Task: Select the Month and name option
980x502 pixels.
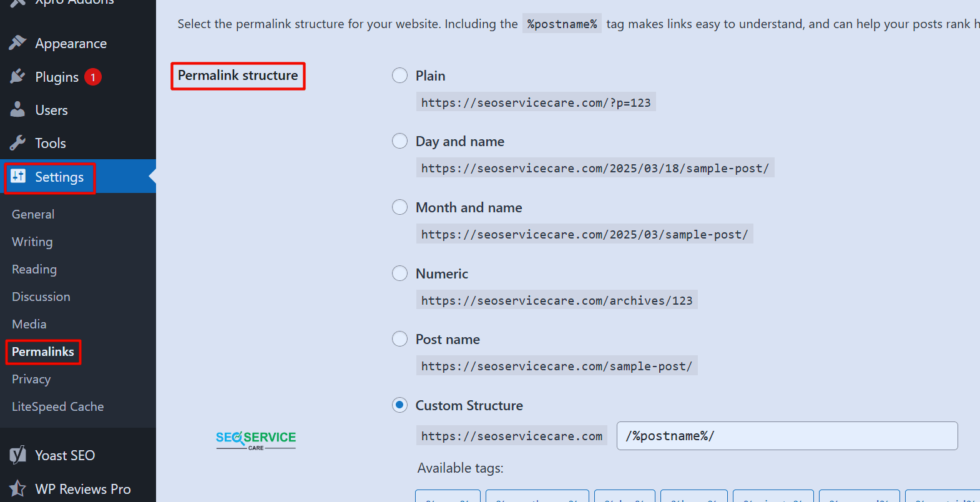Action: [x=399, y=207]
